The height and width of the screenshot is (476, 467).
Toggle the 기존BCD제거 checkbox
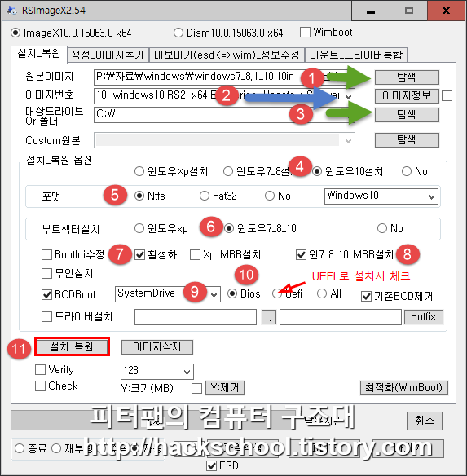(x=366, y=296)
